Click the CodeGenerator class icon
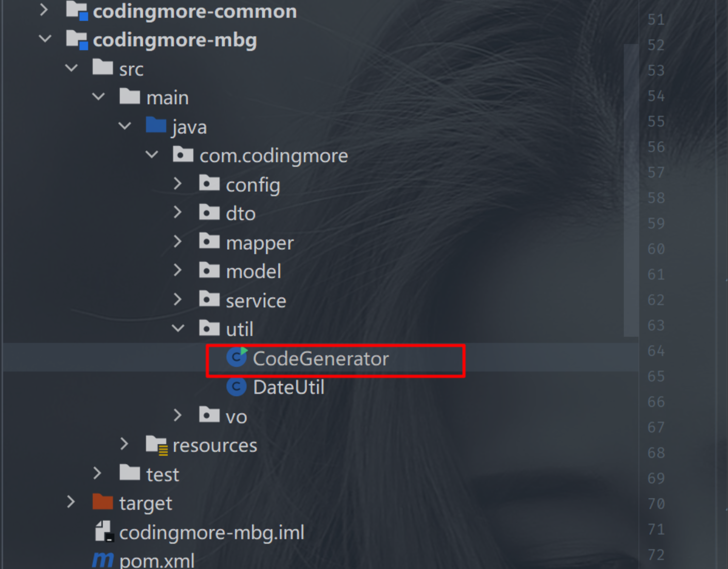 (237, 357)
